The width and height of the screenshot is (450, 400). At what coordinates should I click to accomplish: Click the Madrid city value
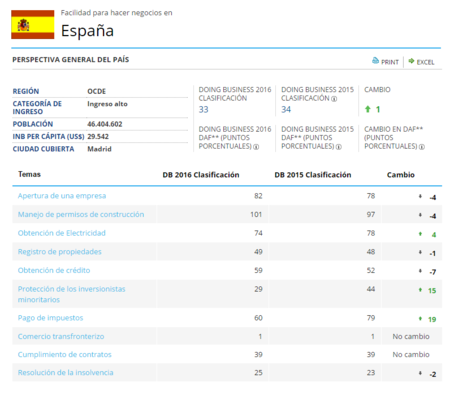point(99,149)
